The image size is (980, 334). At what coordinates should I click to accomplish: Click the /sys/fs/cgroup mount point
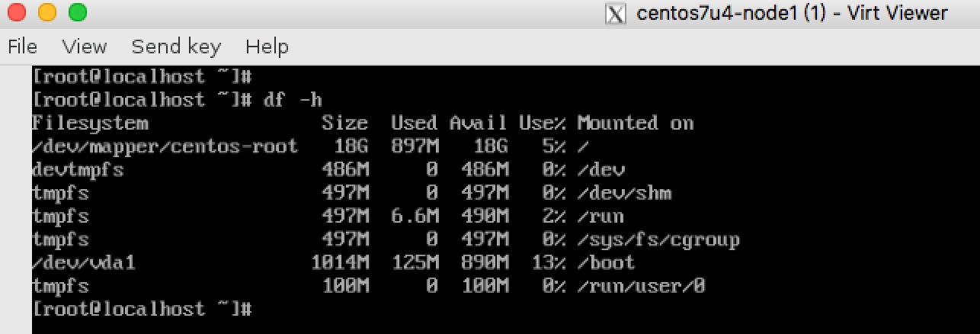(658, 240)
